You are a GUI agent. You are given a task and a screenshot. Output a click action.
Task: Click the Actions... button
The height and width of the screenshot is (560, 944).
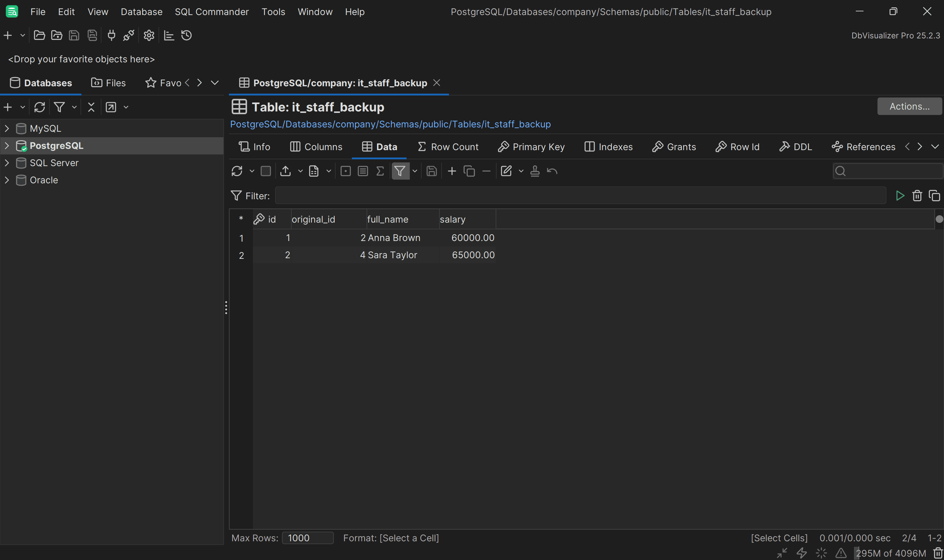910,107
